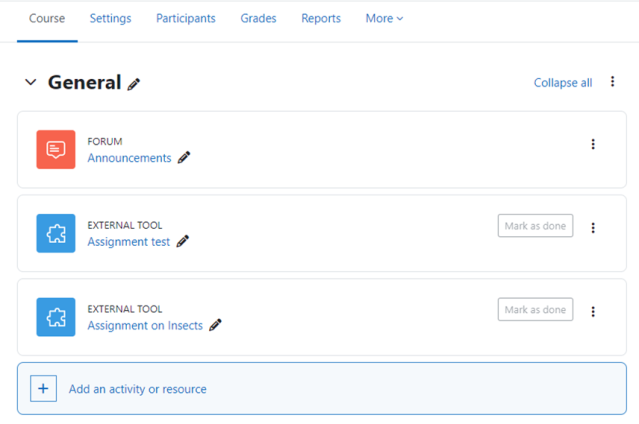Click the Assignment on Insects puzzle icon
639x424 pixels.
(x=56, y=317)
